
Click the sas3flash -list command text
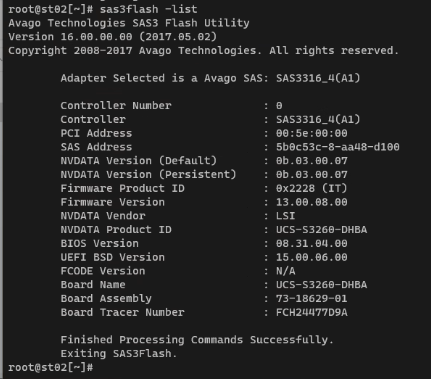click(x=149, y=9)
